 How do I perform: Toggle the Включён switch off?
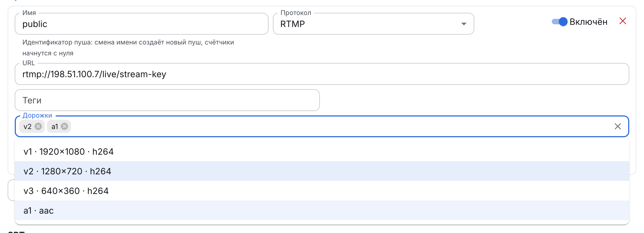[x=559, y=22]
